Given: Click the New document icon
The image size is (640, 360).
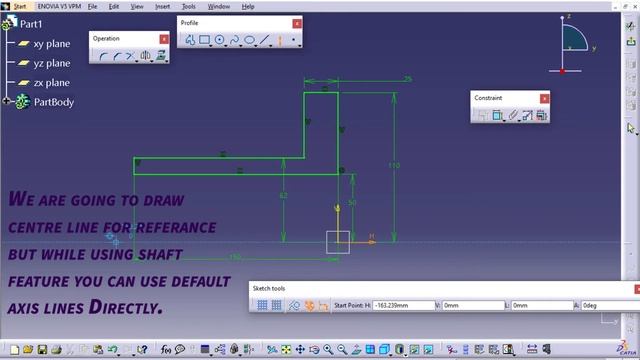Looking at the screenshot, I should [x=15, y=349].
